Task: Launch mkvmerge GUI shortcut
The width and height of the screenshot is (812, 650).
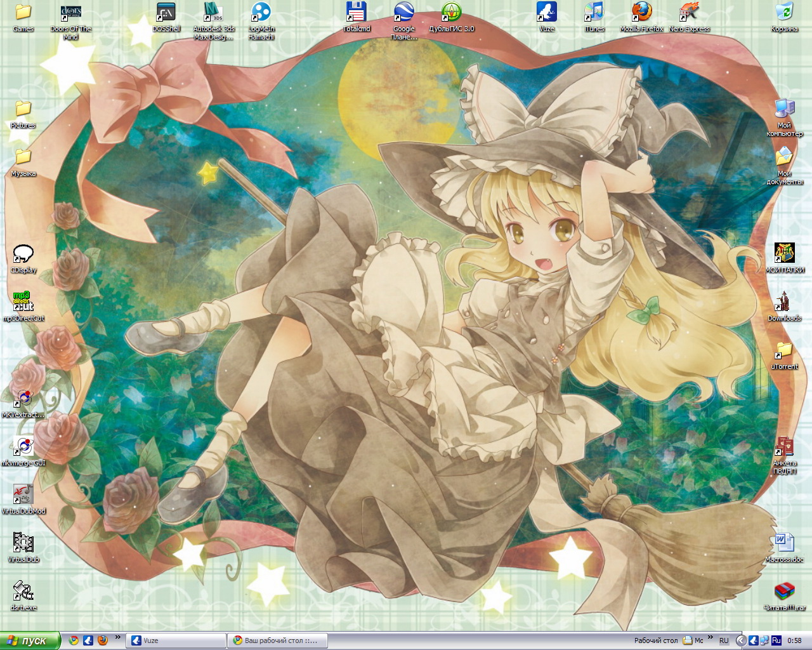Action: point(23,451)
